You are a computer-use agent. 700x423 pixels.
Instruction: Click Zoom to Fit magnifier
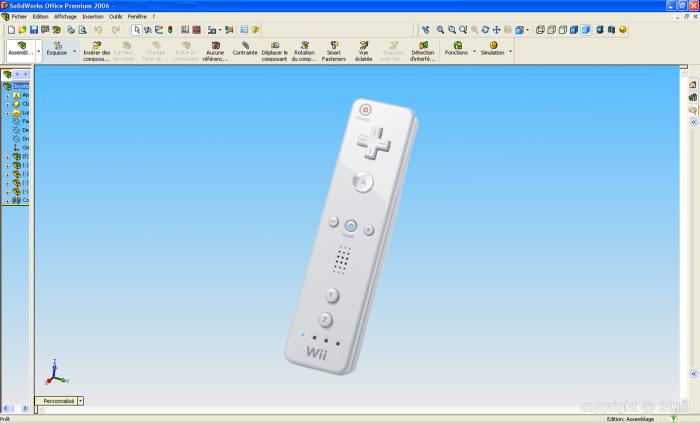coord(440,30)
